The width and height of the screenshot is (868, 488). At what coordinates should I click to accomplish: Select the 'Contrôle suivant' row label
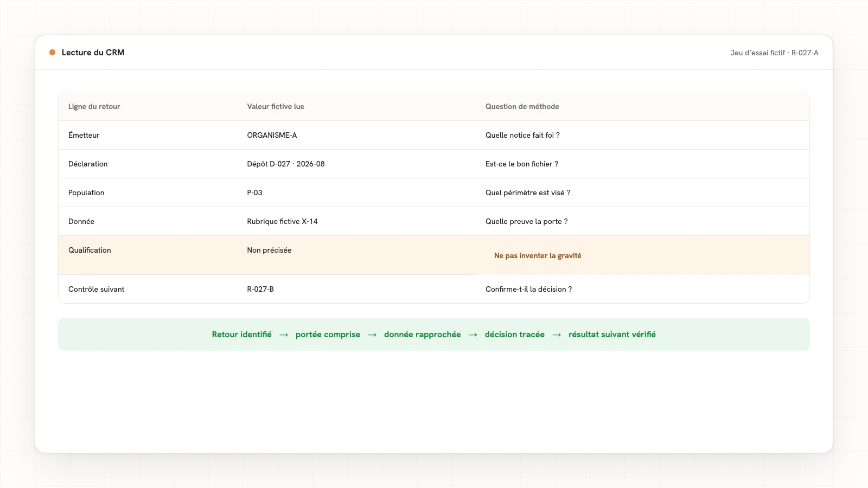96,289
